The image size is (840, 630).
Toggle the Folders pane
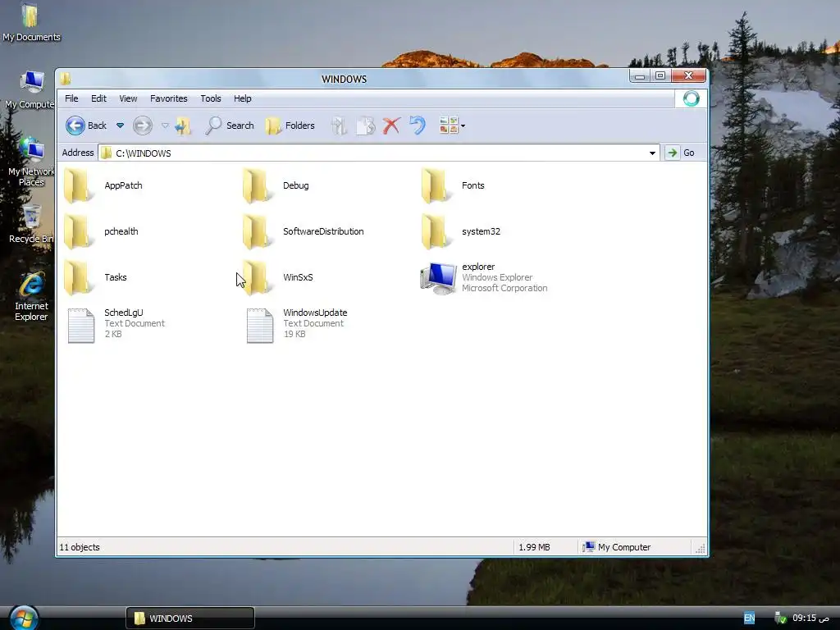click(x=290, y=126)
